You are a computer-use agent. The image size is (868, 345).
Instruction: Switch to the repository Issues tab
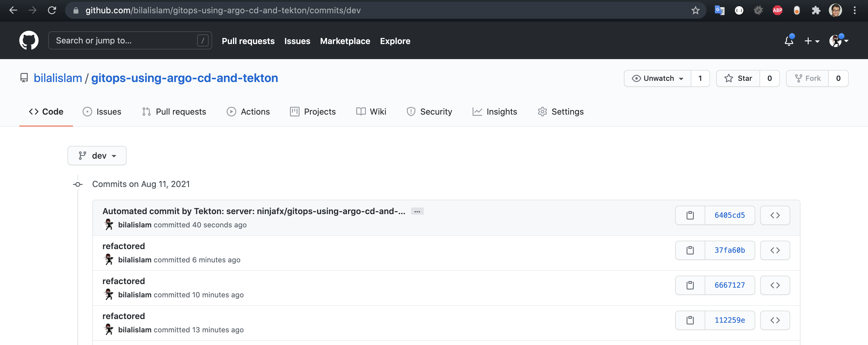click(x=102, y=112)
